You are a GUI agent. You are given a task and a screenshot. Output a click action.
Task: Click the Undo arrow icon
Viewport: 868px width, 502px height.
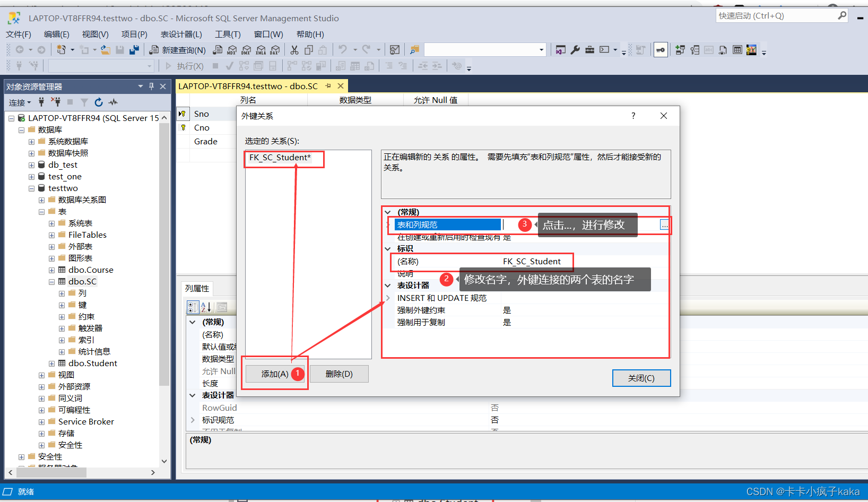tap(343, 50)
